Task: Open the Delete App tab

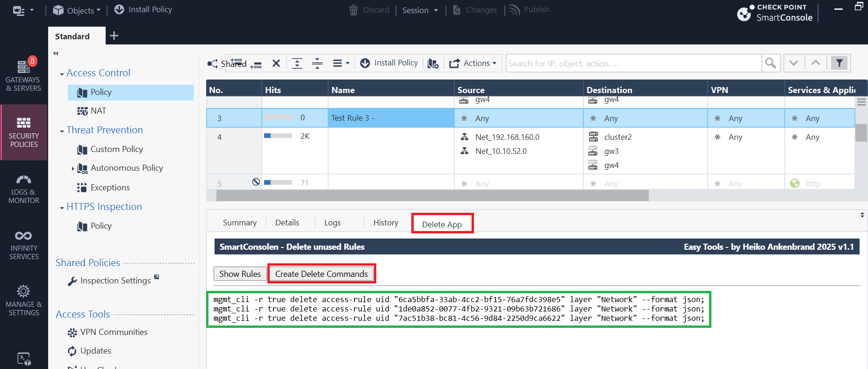Action: (x=442, y=224)
